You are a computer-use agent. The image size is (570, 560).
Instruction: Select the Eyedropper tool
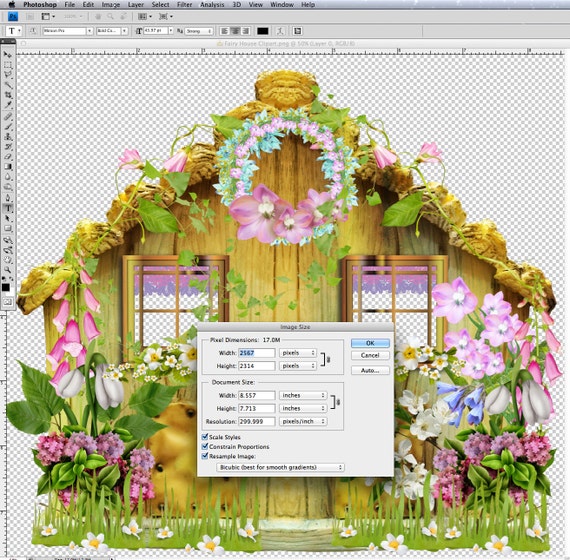[8, 105]
